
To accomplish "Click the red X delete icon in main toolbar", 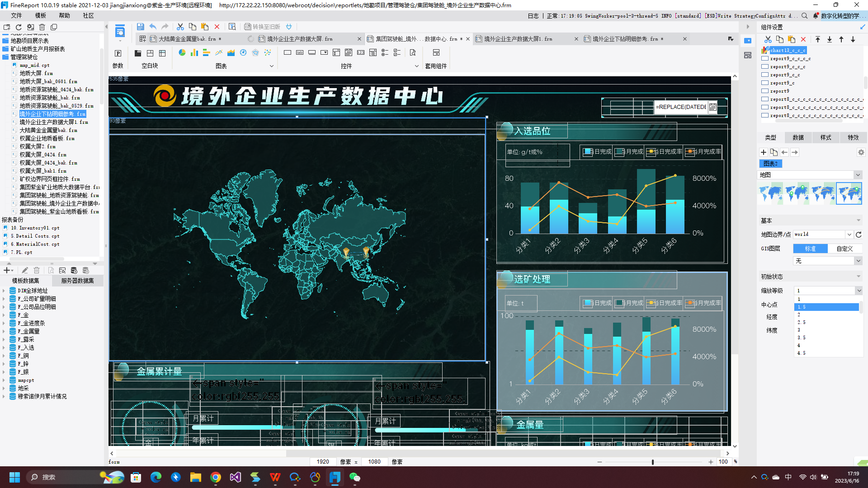I will 217,27.
